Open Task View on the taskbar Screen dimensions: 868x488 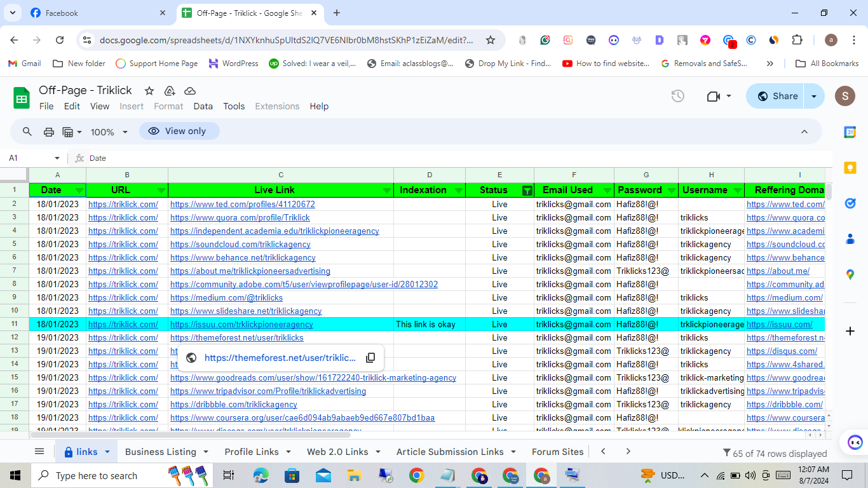click(x=229, y=475)
